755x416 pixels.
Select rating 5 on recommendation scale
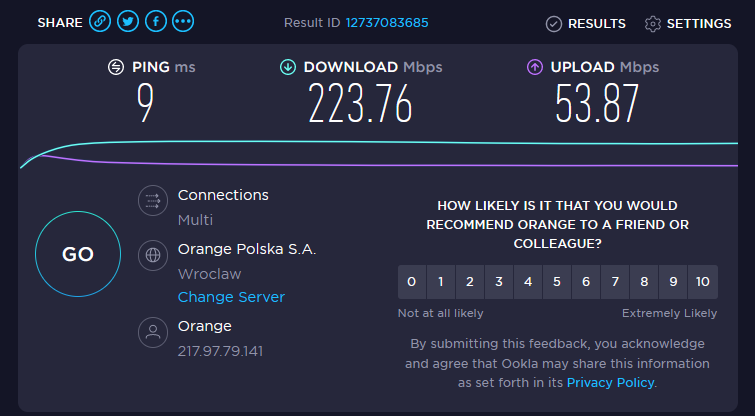(x=557, y=282)
